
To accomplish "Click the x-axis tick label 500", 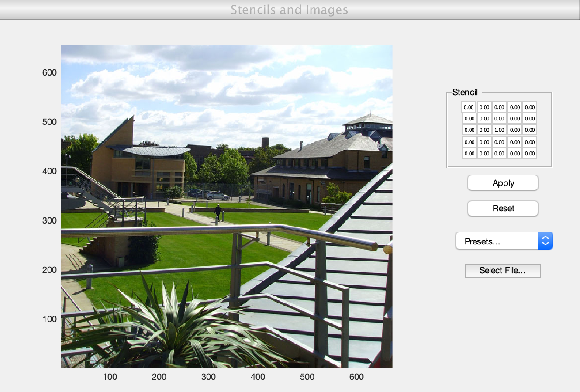I will pyautogui.click(x=307, y=377).
